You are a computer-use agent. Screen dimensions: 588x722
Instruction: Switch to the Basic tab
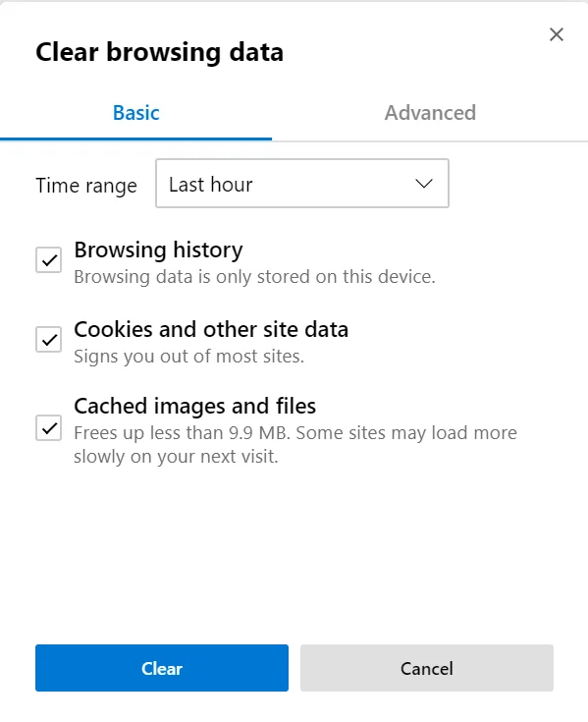136,113
